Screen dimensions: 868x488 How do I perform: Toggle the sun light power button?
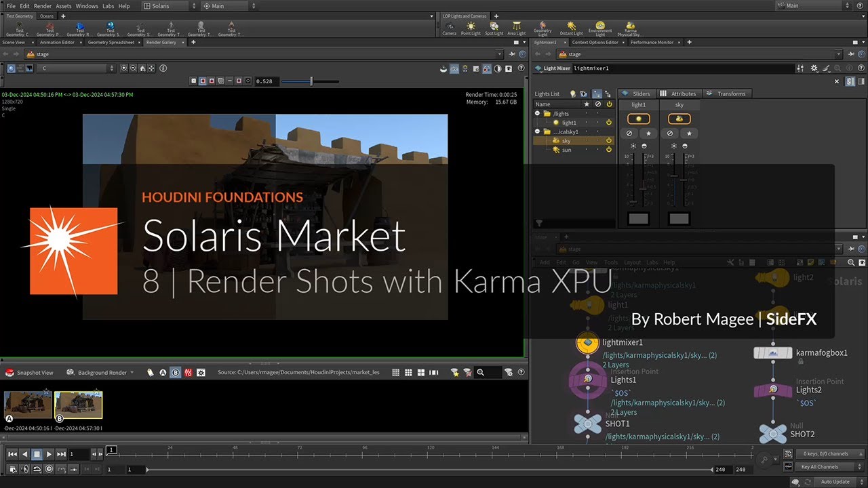[609, 150]
